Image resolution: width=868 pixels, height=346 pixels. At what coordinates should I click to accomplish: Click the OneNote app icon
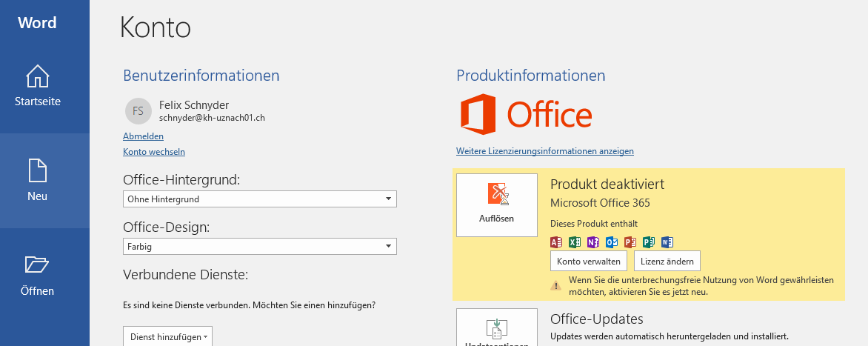593,242
